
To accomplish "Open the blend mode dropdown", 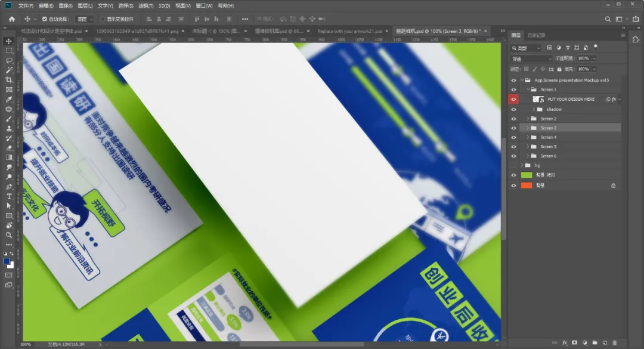I will (531, 59).
